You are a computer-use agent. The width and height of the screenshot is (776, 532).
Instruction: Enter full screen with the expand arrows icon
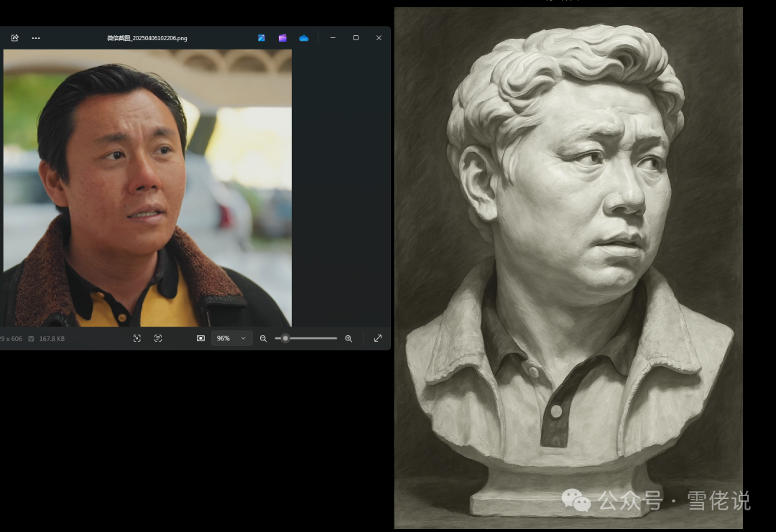point(378,338)
